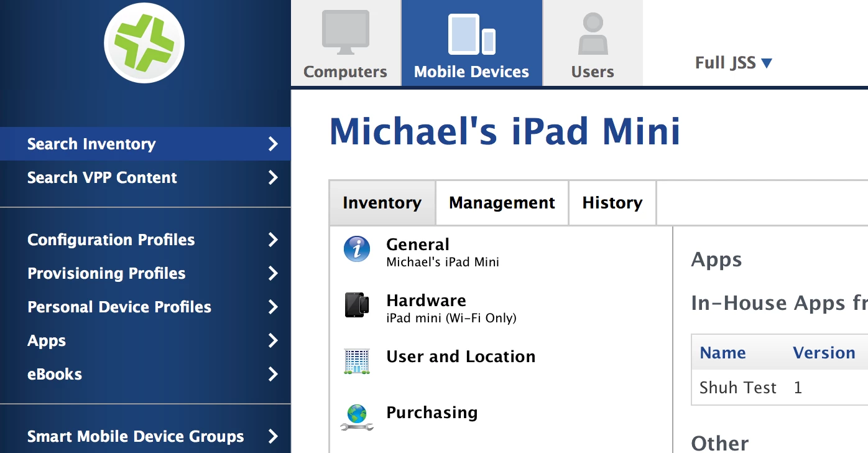Open Apps in the sidebar
Image resolution: width=868 pixels, height=453 pixels.
(x=47, y=341)
